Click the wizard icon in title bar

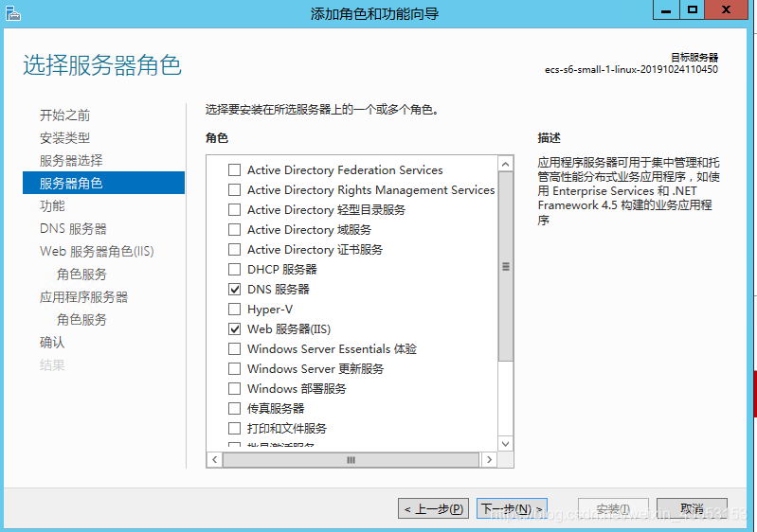[x=12, y=11]
